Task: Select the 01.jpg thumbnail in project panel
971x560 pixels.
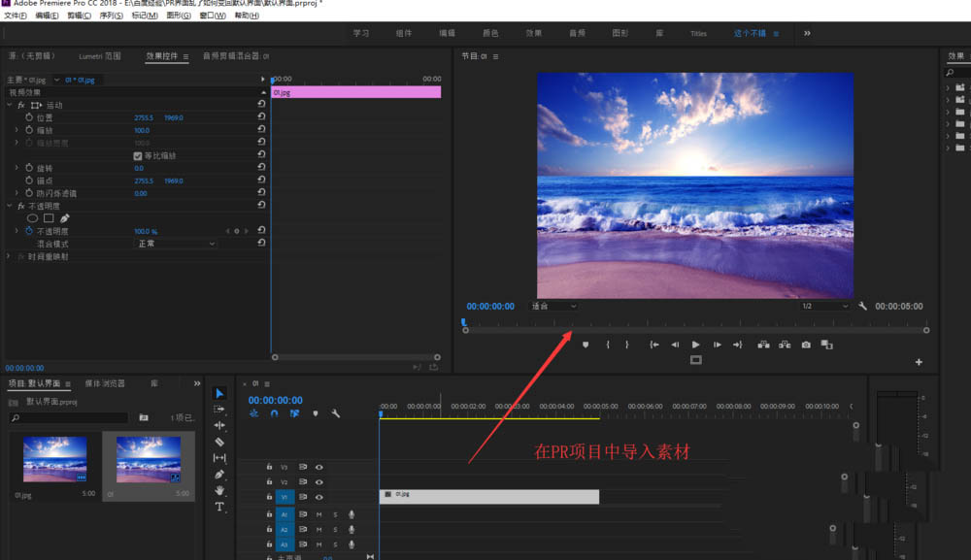Action: coord(54,458)
